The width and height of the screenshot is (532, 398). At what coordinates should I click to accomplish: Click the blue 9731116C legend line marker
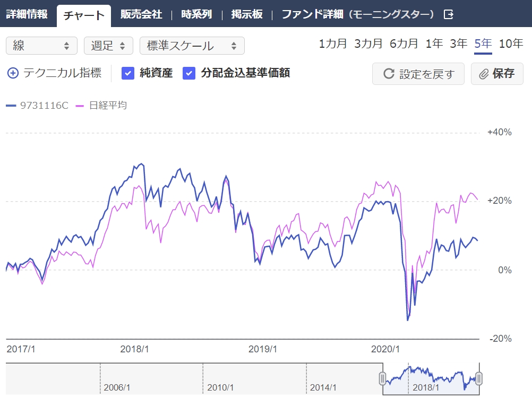(x=11, y=106)
